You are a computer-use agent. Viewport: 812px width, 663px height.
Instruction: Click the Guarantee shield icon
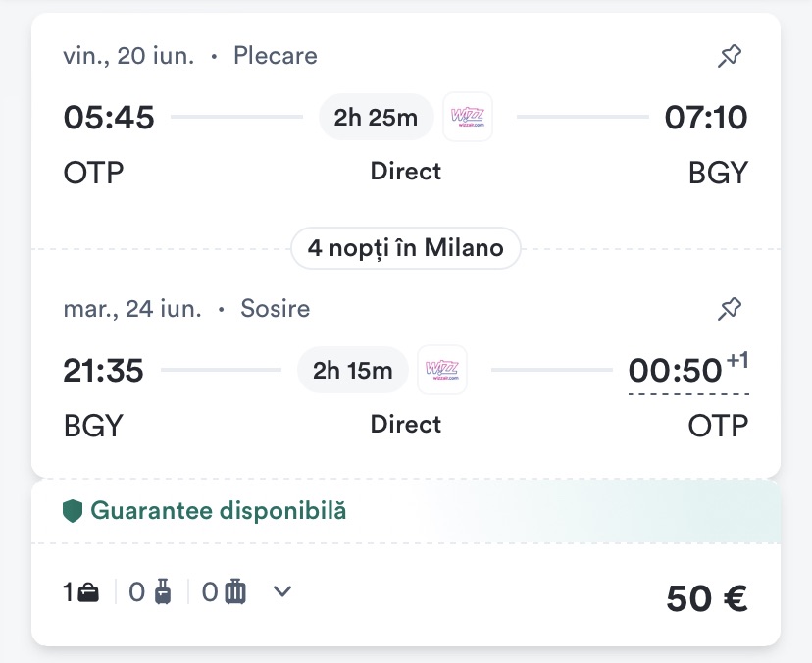73,511
